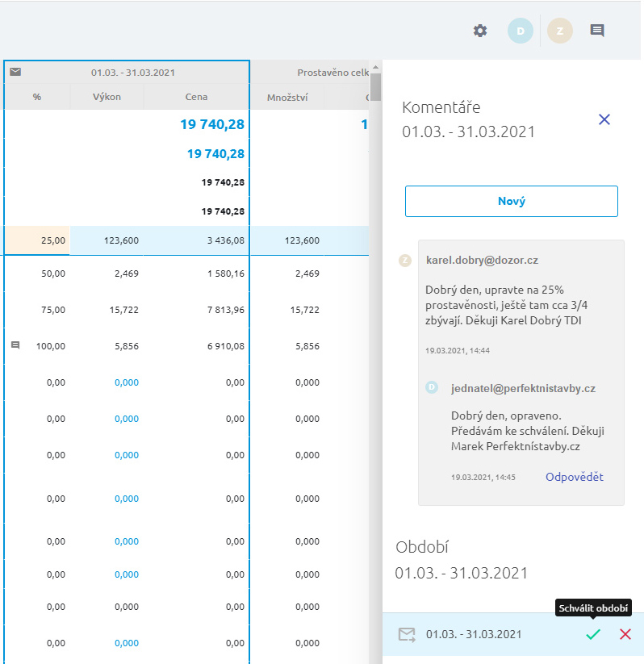644x664 pixels.
Task: Approve the period with green checkmark
Action: (593, 634)
